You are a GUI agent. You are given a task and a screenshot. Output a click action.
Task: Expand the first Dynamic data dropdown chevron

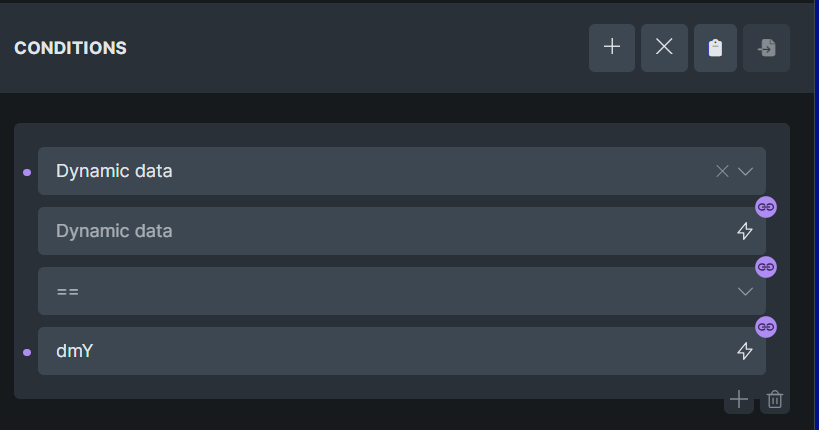[x=745, y=171]
